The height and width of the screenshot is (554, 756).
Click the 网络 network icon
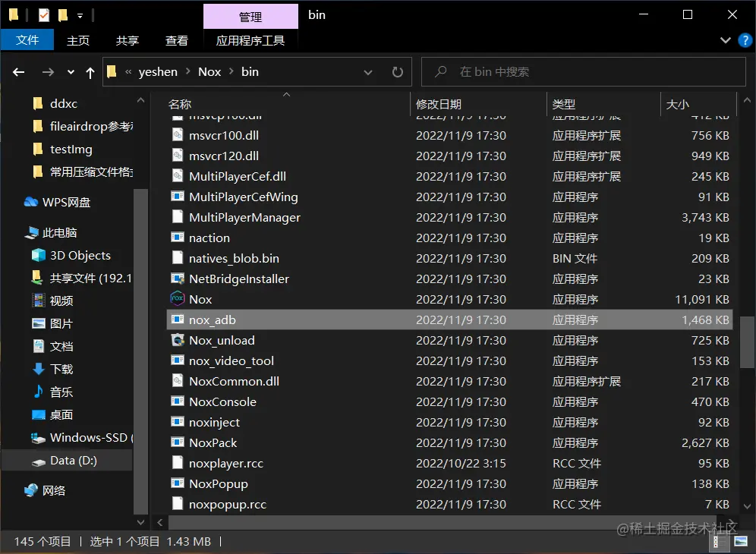pyautogui.click(x=31, y=490)
